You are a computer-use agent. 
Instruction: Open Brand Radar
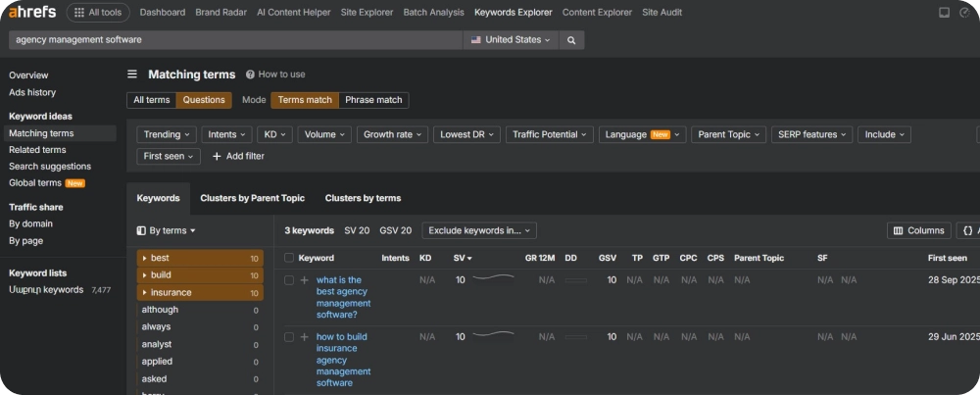pos(221,13)
